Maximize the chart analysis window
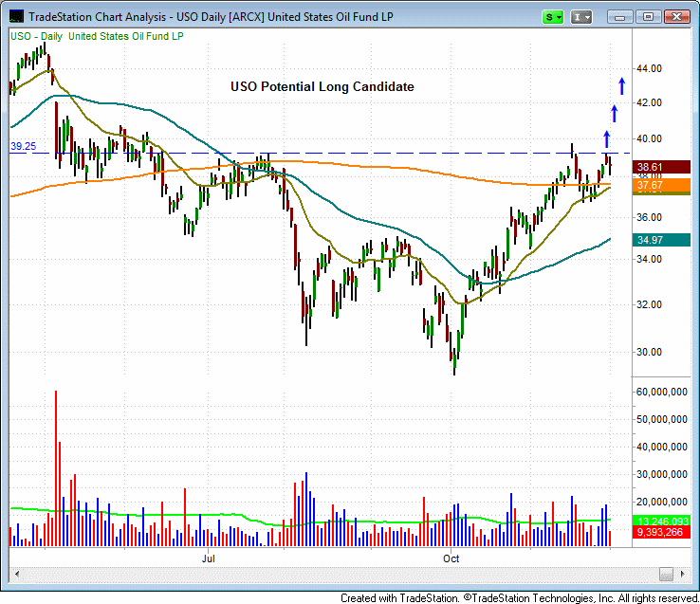Screen dimensions: 700x604 point(648,17)
